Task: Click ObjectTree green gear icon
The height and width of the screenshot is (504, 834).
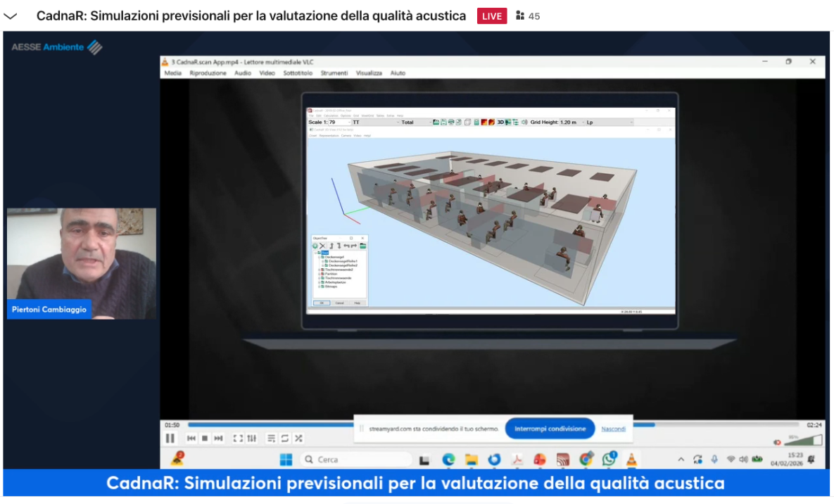Action: click(x=315, y=246)
